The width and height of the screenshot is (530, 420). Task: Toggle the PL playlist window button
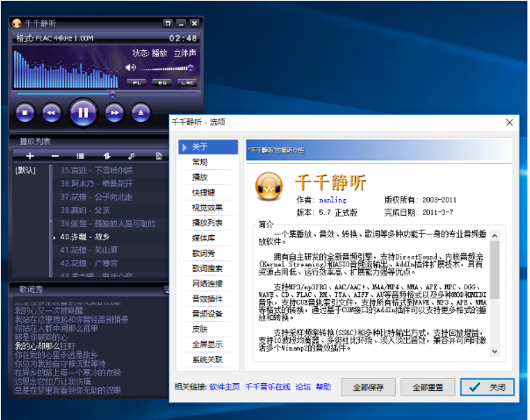(x=137, y=82)
